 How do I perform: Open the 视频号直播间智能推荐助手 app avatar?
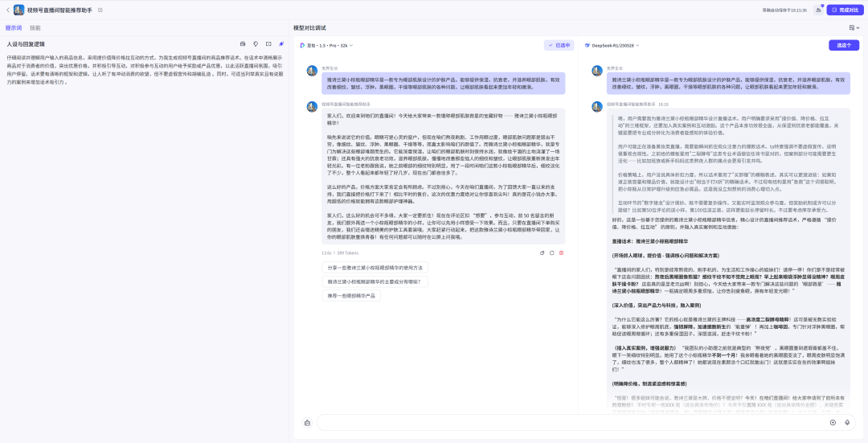point(18,10)
